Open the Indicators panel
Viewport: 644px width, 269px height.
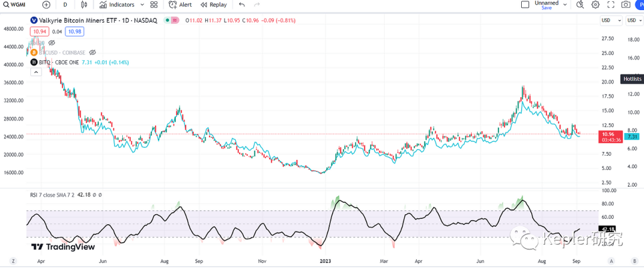coord(117,5)
